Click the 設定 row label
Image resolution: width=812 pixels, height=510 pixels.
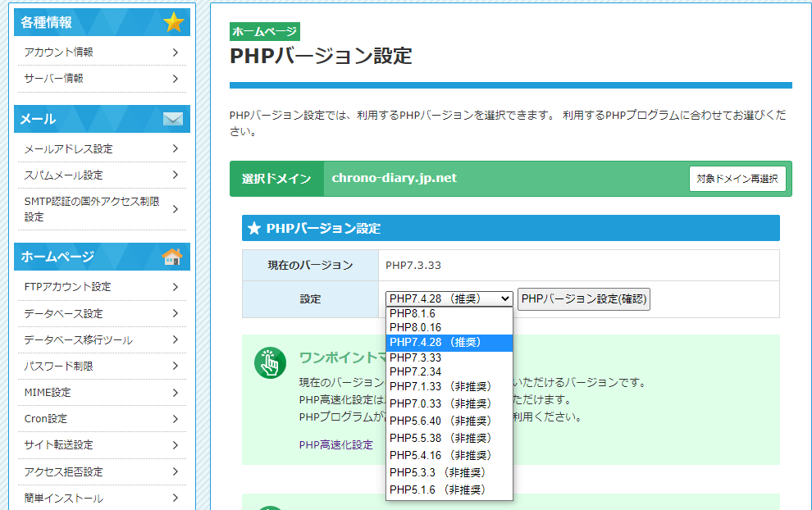(310, 299)
